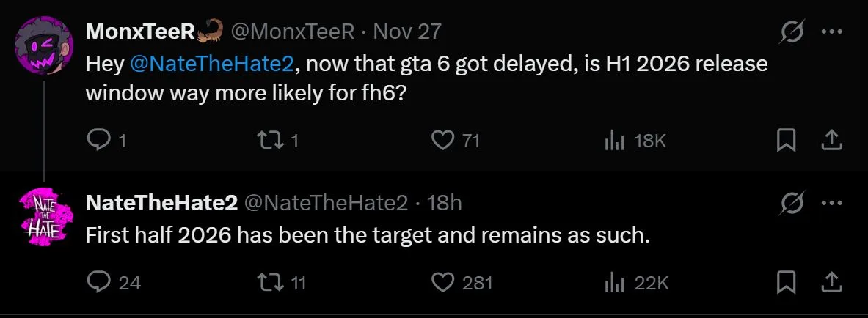Image resolution: width=868 pixels, height=318 pixels.
Task: Bookmark MonxTeeR's tweet
Action: coord(786,140)
